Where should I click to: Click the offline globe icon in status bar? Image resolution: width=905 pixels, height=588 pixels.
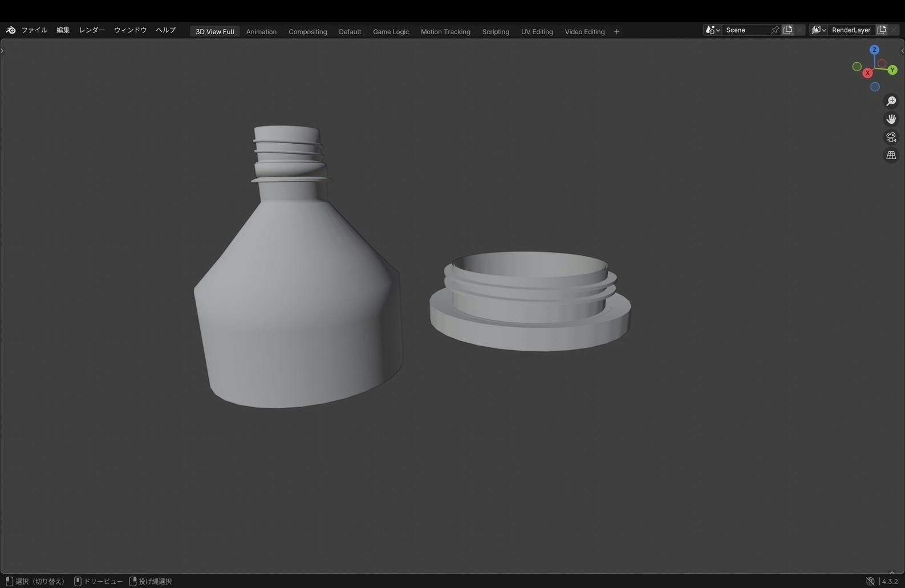(870, 581)
